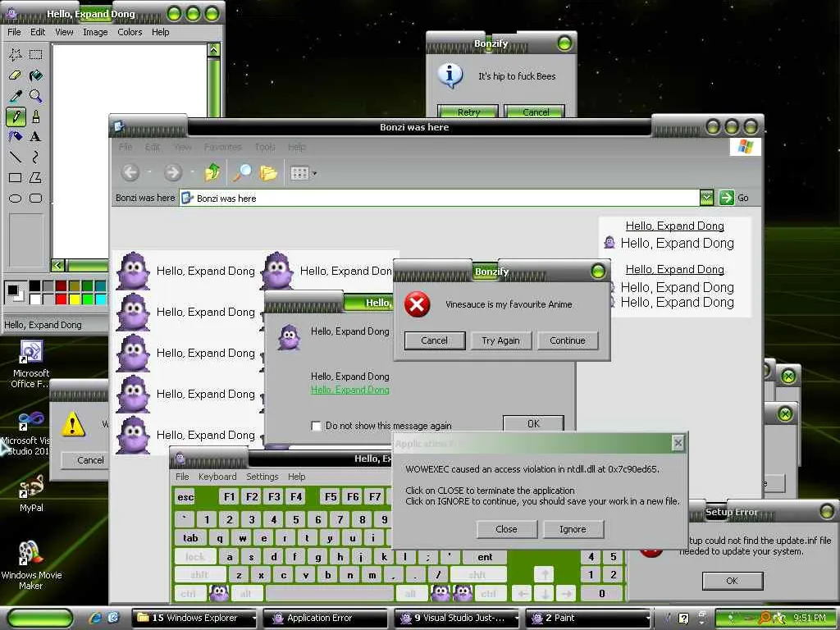Open the Colors menu in Paint
840x630 pixels.
tap(130, 32)
